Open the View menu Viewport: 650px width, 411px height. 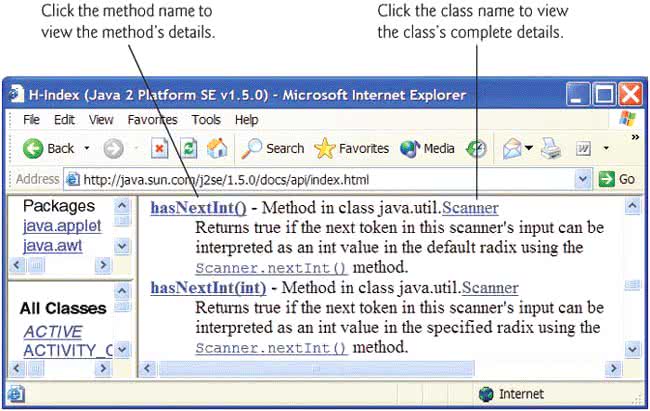pos(101,120)
